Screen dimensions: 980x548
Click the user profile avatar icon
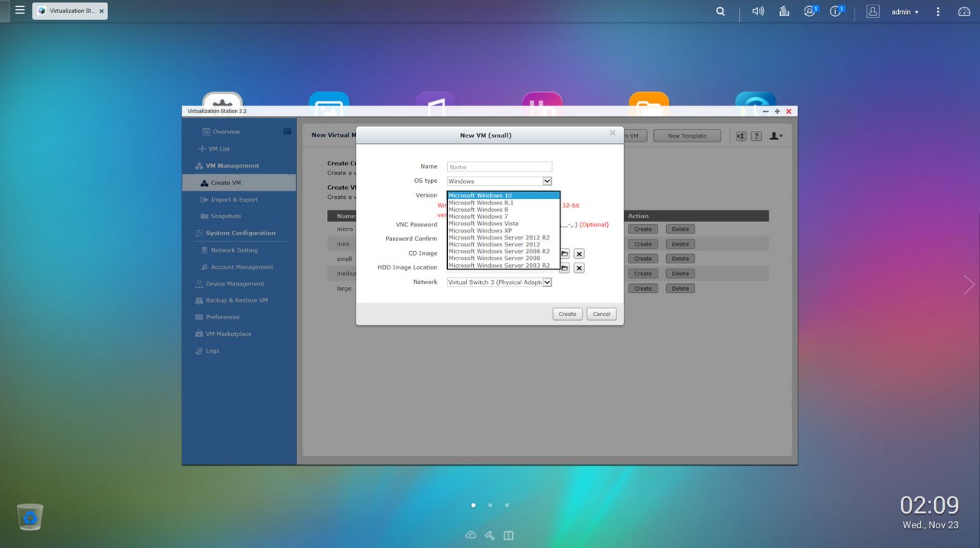873,11
